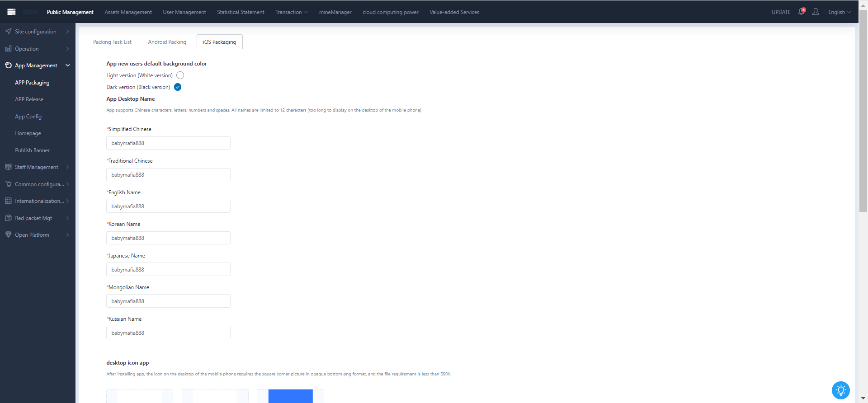Screen dimensions: 868x403
Task: Click the scrollbar down arrow
Action: click(x=863, y=398)
